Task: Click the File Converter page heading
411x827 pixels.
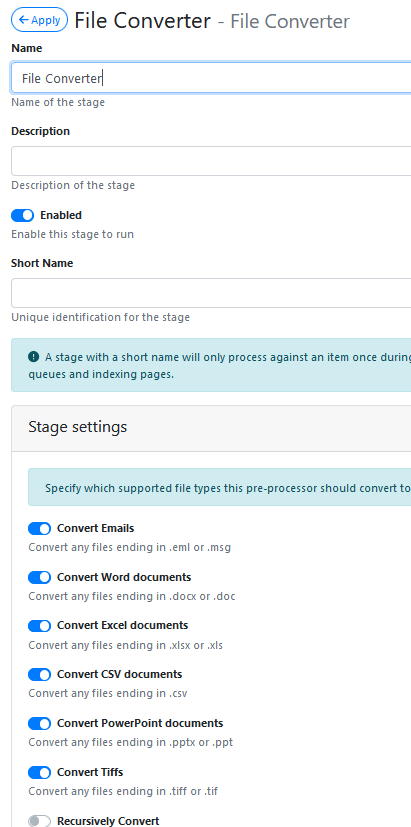Action: pos(142,21)
